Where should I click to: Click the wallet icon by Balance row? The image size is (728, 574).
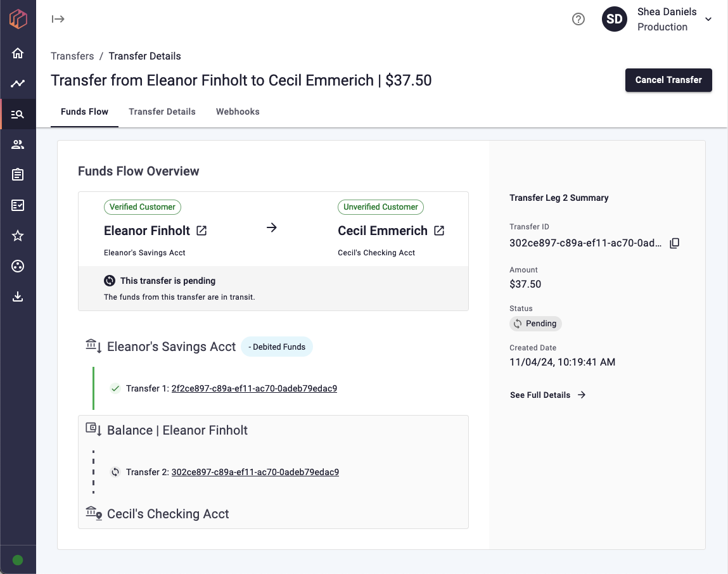[93, 429]
